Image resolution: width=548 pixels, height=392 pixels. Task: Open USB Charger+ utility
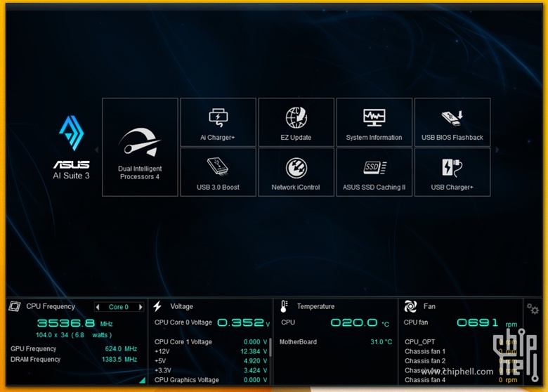pyautogui.click(x=452, y=172)
